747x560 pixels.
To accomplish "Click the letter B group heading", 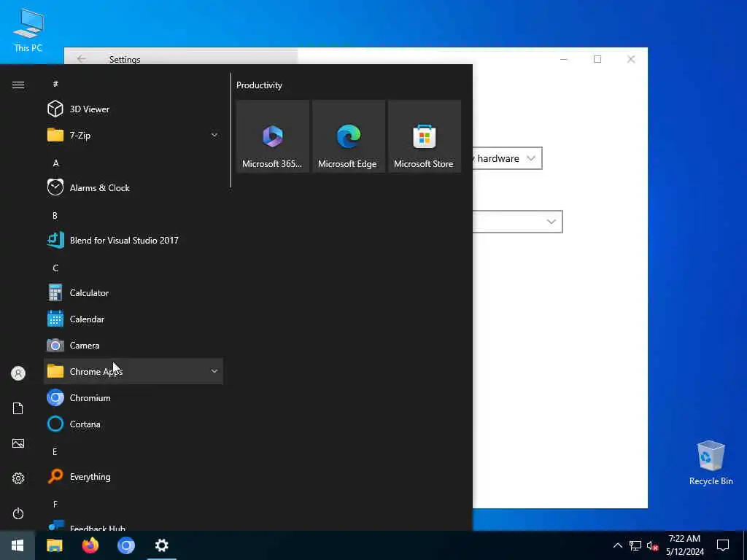I will [x=55, y=215].
